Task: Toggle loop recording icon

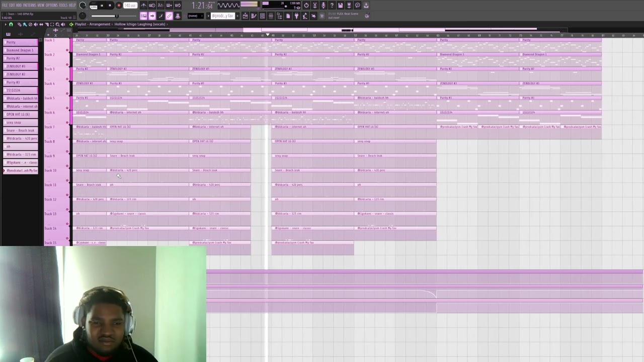Action: pyautogui.click(x=178, y=6)
